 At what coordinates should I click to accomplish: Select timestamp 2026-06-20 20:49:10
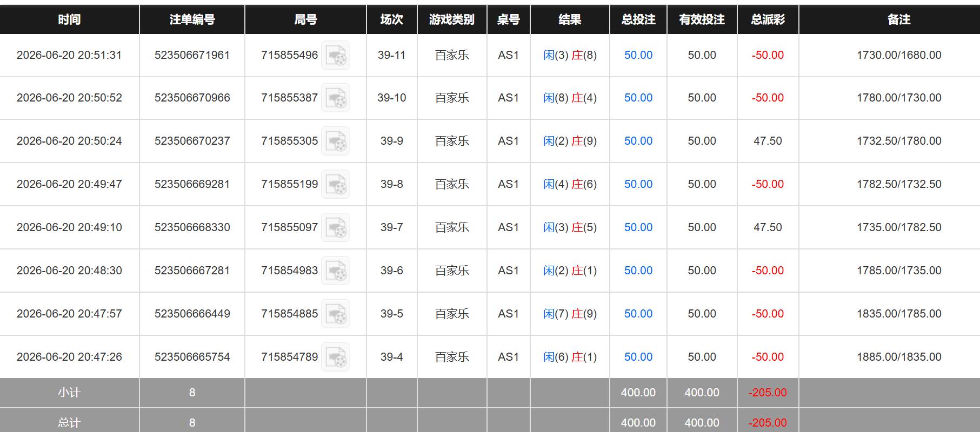69,227
